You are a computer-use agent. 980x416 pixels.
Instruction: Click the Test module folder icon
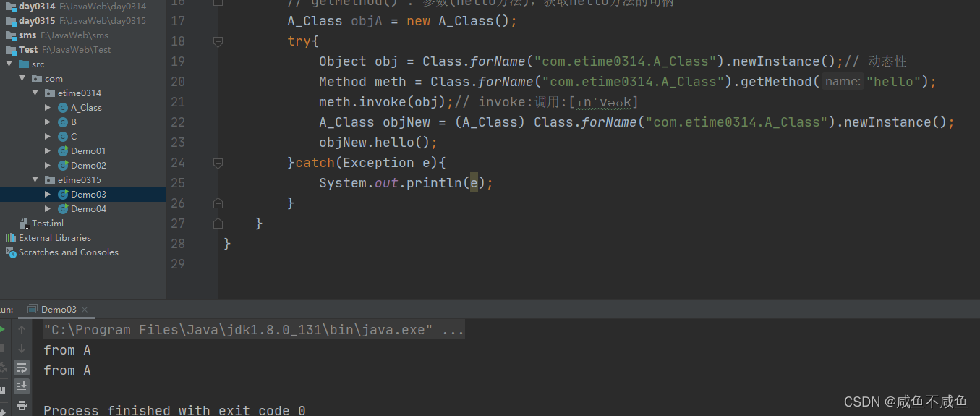click(11, 50)
